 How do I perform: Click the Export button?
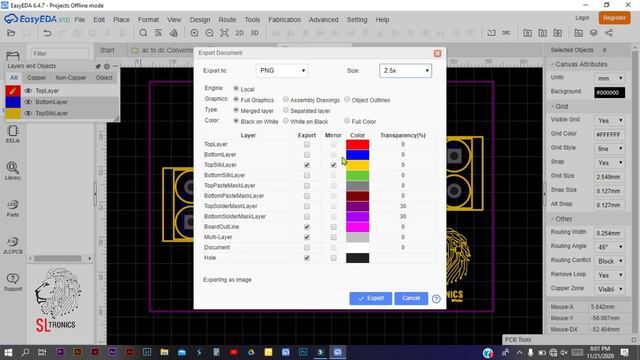371,298
